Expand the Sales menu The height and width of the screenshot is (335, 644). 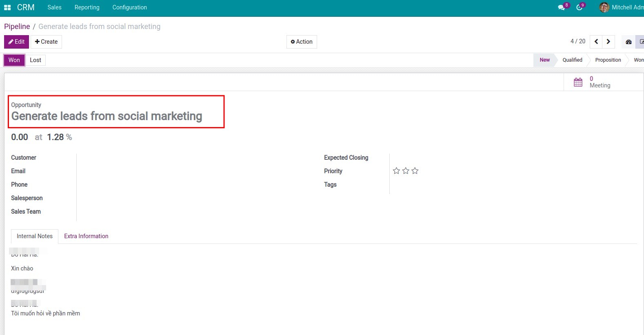(x=54, y=7)
